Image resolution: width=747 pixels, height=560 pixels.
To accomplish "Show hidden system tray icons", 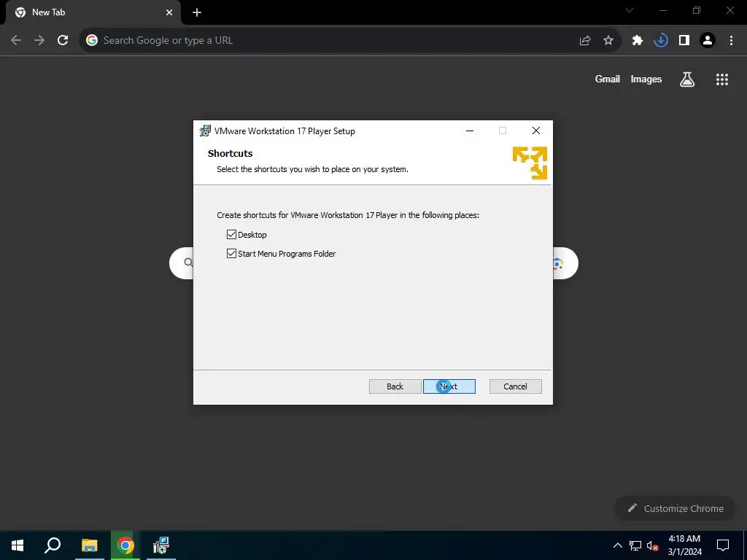I will coord(617,545).
